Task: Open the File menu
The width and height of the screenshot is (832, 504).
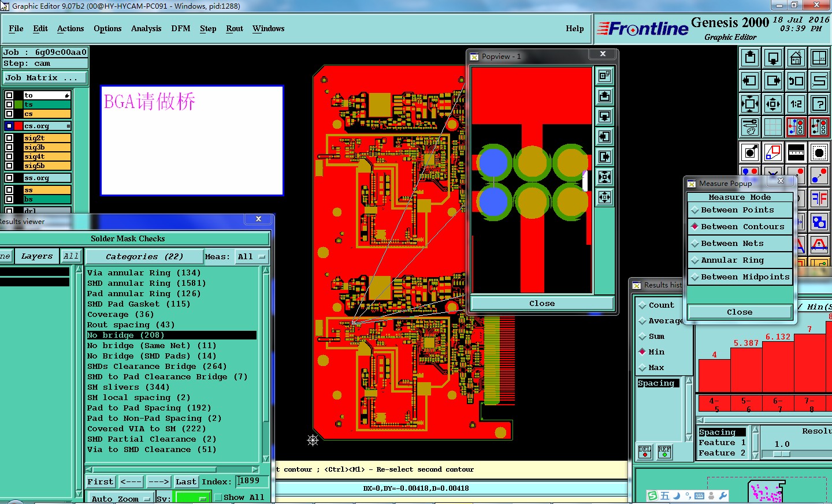Action: (x=16, y=28)
